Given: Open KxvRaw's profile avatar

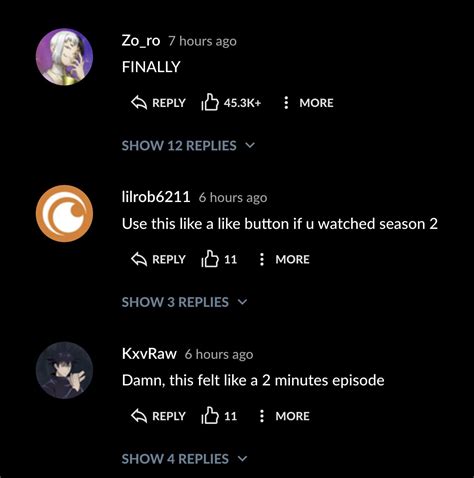Looking at the screenshot, I should [x=64, y=370].
